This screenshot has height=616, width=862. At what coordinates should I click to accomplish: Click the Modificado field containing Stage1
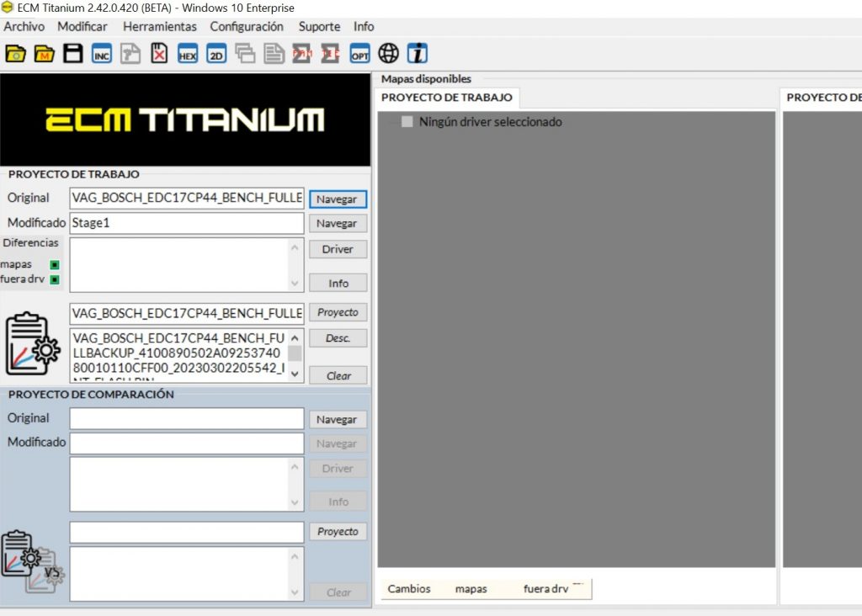click(186, 224)
